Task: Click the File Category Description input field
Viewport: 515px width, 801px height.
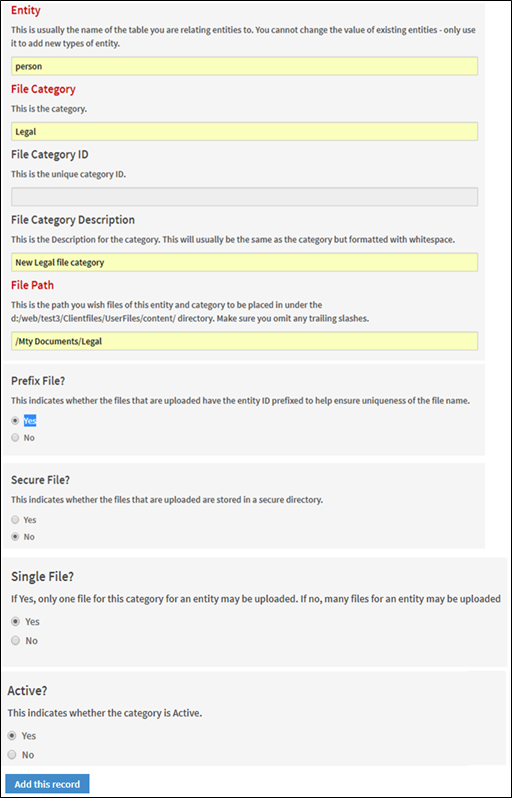Action: pos(244,262)
